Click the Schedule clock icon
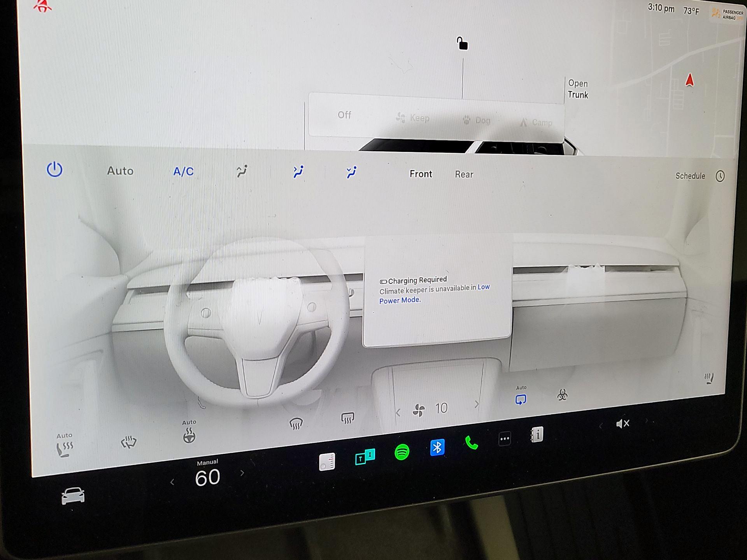 pos(720,176)
